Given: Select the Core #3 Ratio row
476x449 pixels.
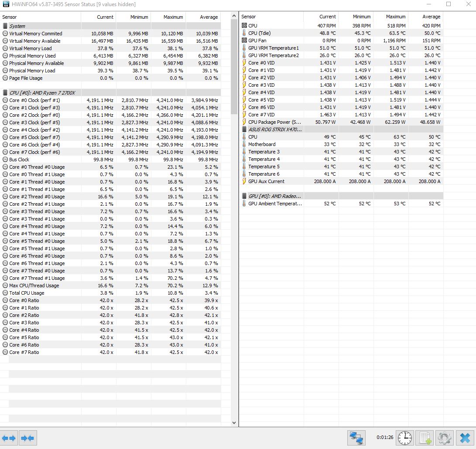Looking at the screenshot, I should tap(110, 323).
